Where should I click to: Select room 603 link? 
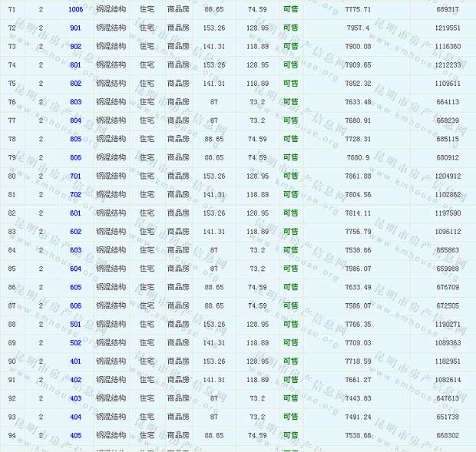coord(75,250)
